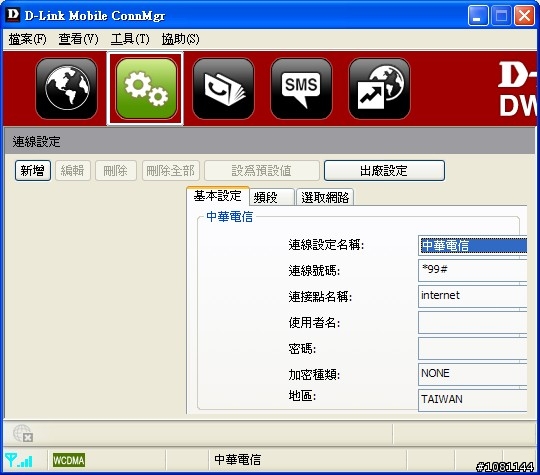Click the 加密種類: label
The width and height of the screenshot is (540, 475).
coord(314,374)
